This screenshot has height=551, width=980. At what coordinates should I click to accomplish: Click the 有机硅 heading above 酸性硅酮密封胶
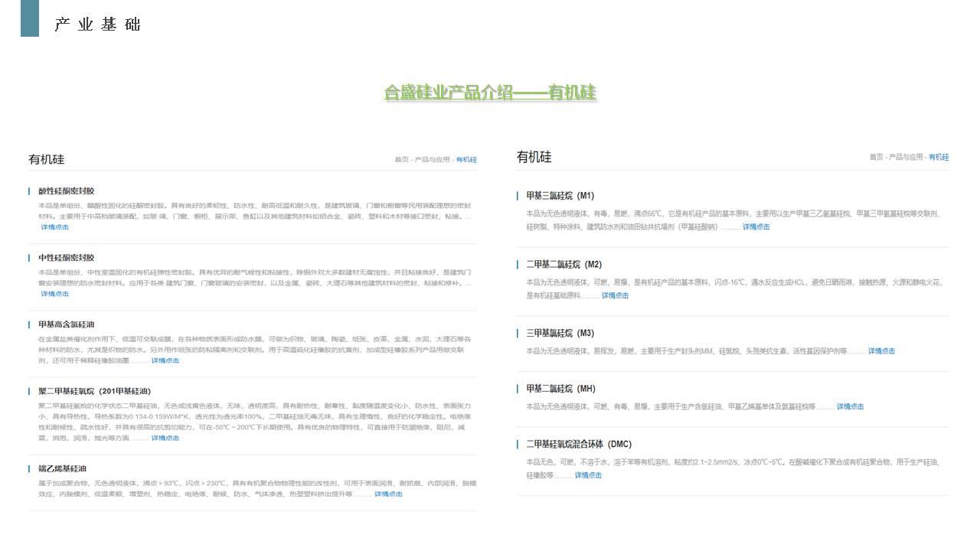click(x=47, y=160)
